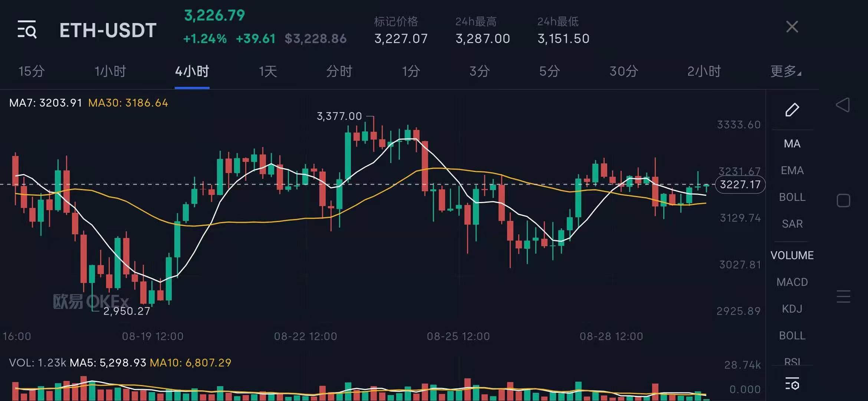Click the 3227.17 current price marker
868x401 pixels.
point(740,185)
